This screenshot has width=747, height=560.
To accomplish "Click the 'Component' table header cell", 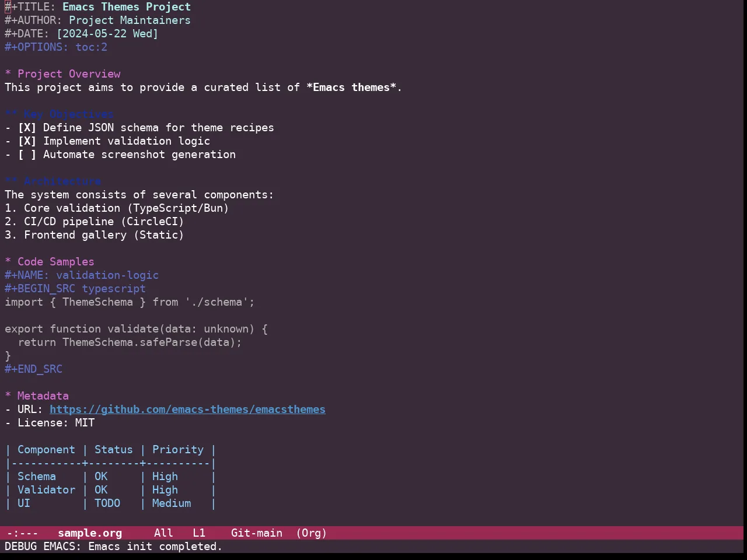I will [x=46, y=450].
